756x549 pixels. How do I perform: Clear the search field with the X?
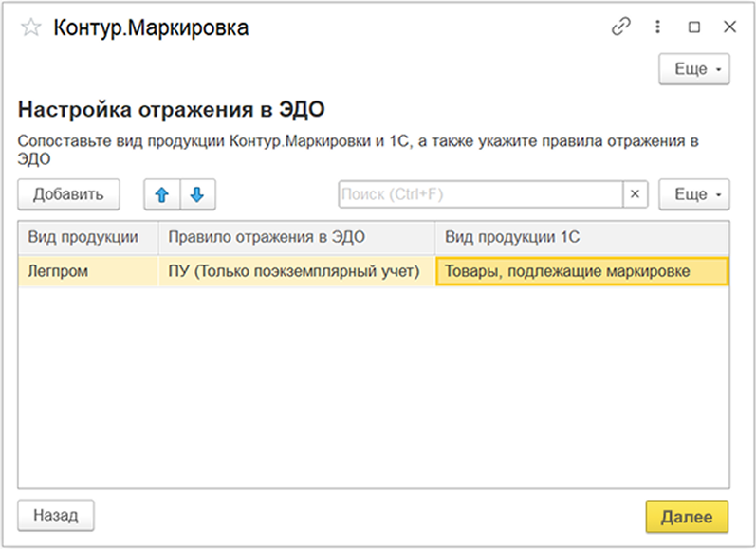(635, 194)
